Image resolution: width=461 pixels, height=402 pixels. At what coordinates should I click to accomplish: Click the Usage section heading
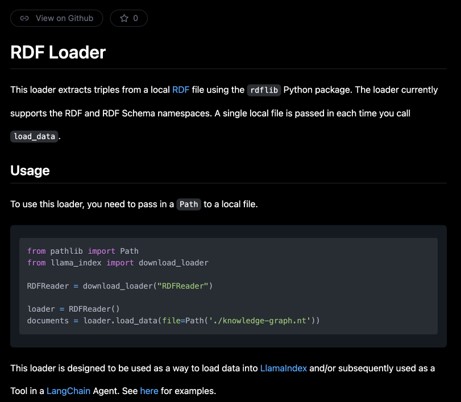pos(30,170)
